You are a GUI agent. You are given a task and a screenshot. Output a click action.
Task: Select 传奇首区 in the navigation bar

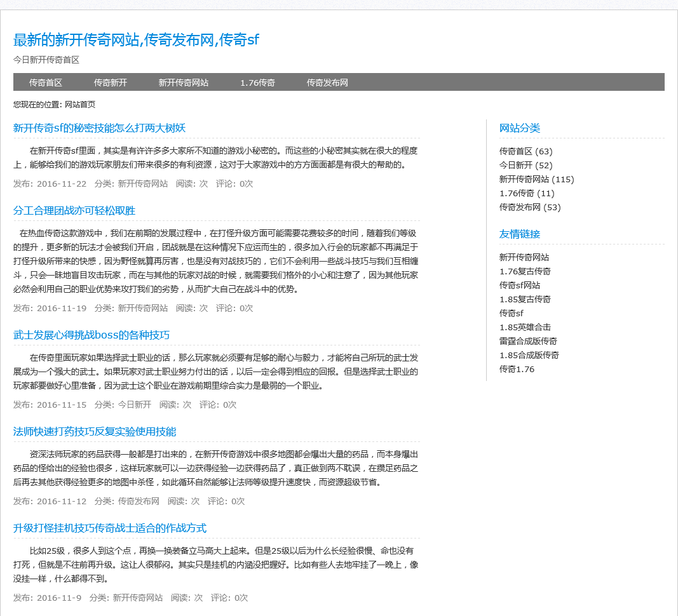(45, 83)
